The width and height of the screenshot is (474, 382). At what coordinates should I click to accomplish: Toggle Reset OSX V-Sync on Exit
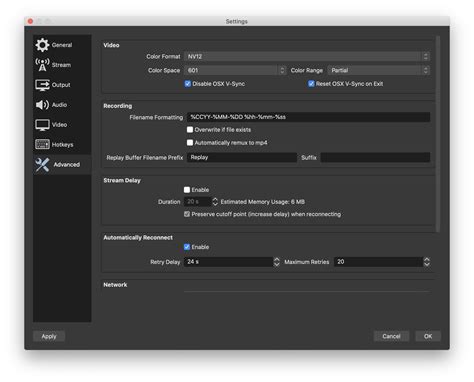coord(311,84)
